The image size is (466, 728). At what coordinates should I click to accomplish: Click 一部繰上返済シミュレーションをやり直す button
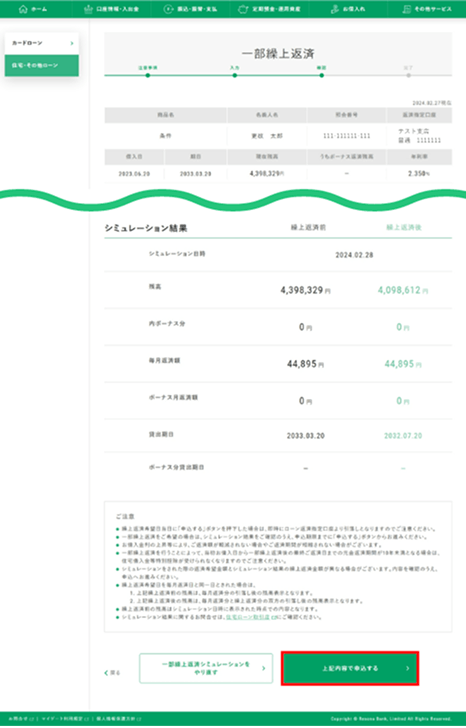coord(206,668)
